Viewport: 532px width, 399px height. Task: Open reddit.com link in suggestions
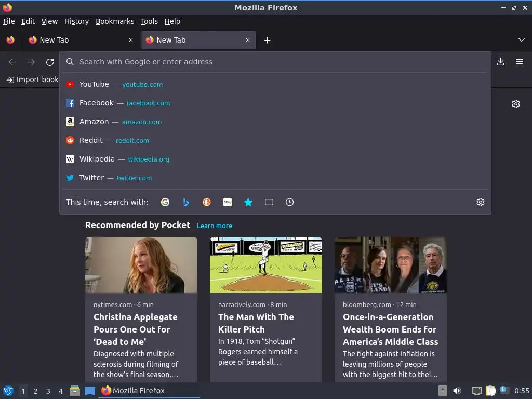point(132,140)
